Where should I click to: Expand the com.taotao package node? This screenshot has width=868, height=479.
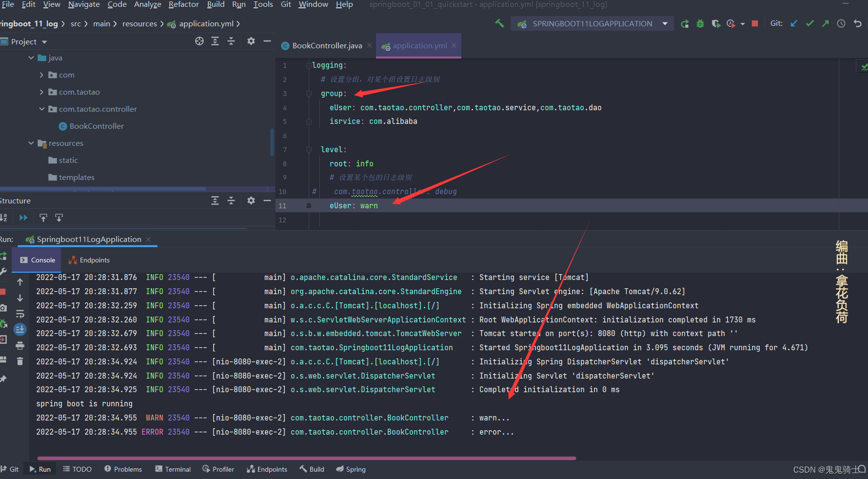click(41, 92)
